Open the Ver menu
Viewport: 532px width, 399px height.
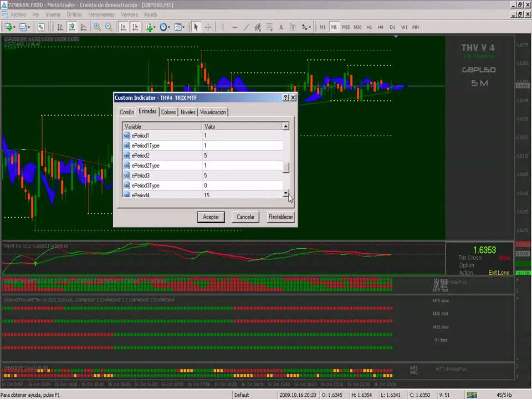tap(35, 14)
